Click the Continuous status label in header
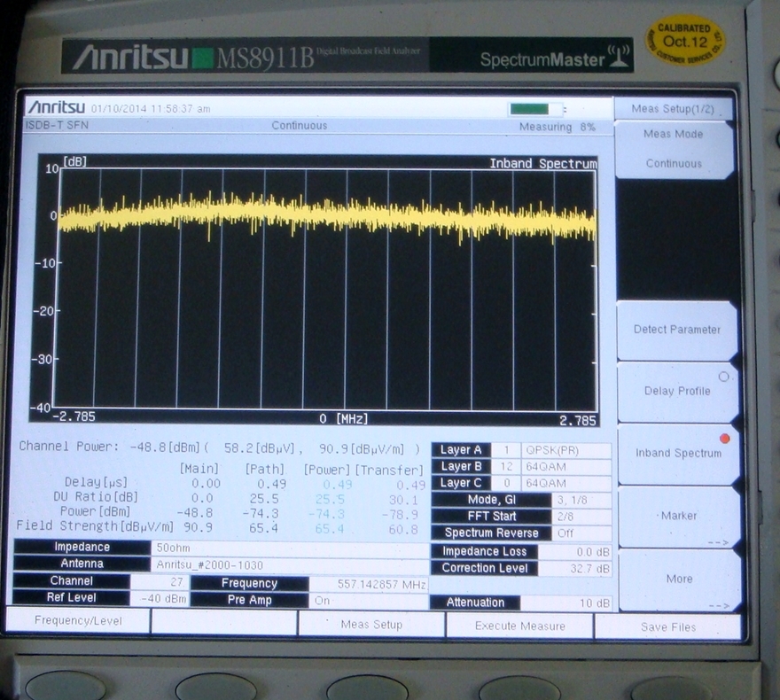This screenshot has height=700, width=780. [x=300, y=125]
